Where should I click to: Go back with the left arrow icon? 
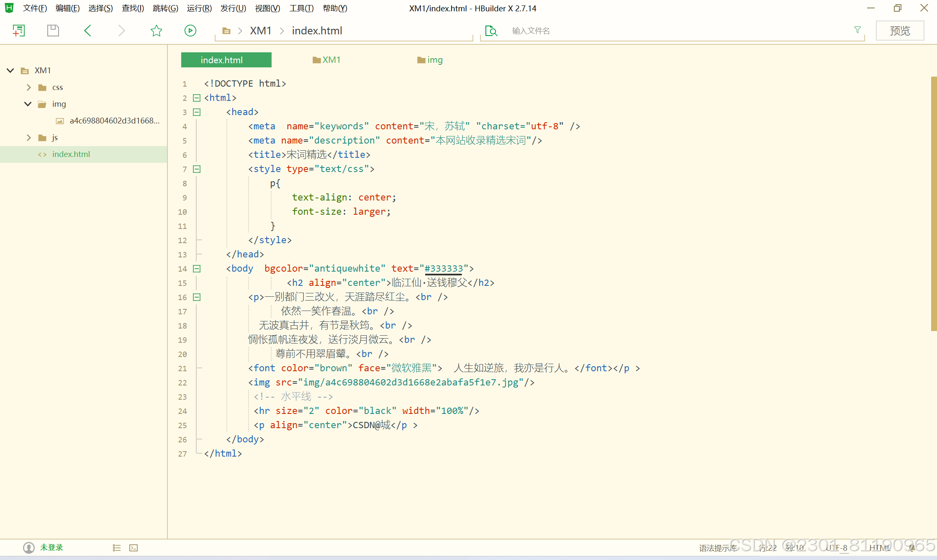point(87,31)
